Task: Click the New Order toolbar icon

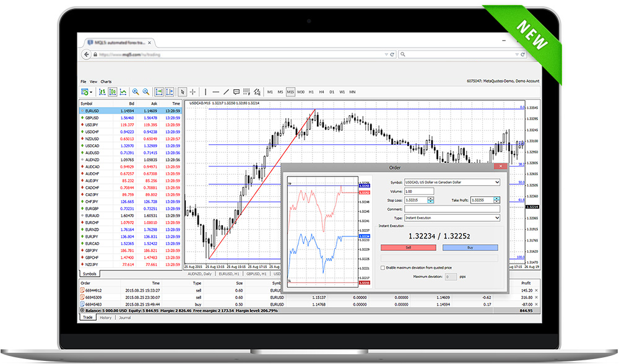Action: [x=84, y=92]
